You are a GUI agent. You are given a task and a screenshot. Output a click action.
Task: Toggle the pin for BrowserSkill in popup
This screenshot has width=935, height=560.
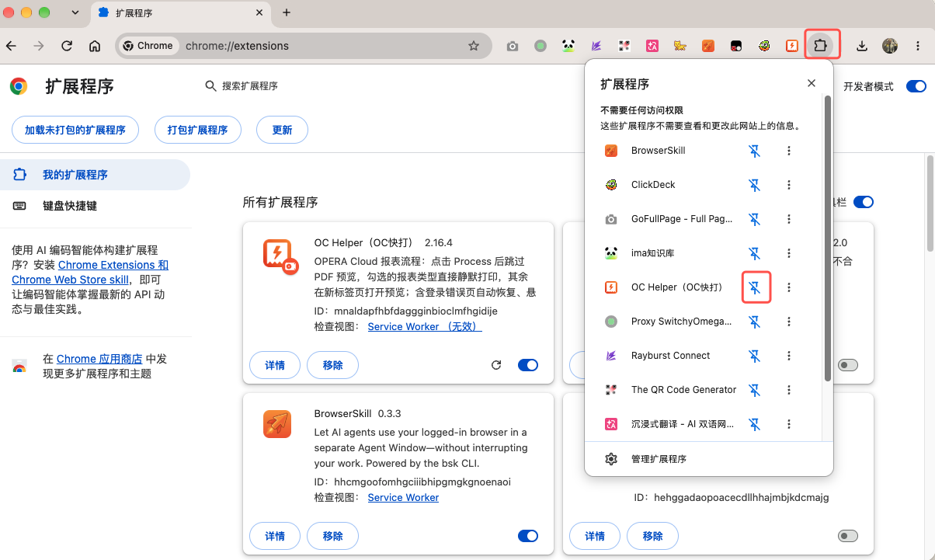(x=754, y=151)
